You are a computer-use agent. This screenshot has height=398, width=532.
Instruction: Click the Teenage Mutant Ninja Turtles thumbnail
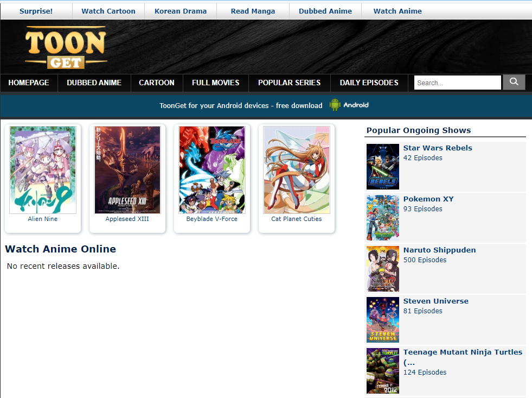point(383,371)
